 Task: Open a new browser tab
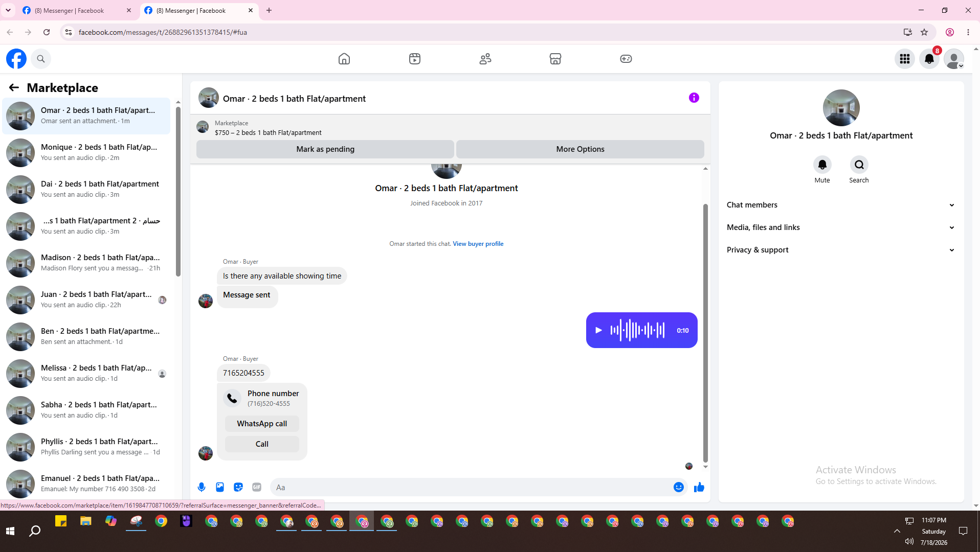(269, 10)
